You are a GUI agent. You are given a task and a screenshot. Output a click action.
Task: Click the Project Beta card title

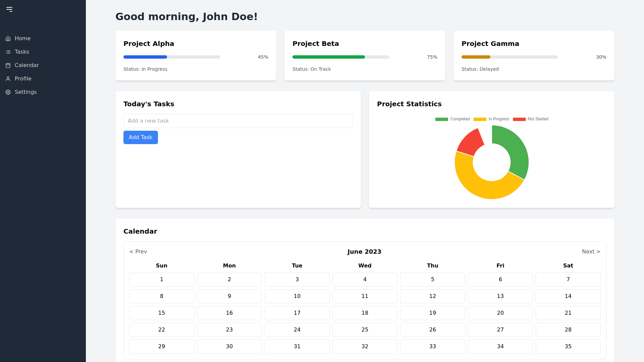point(315,44)
